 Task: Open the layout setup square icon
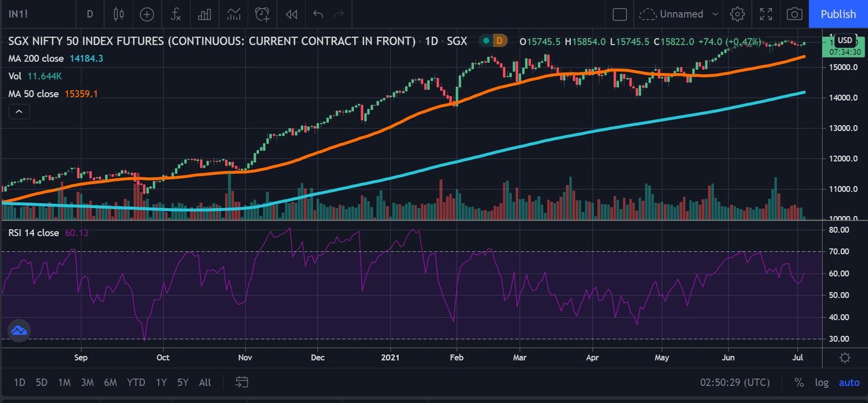click(619, 14)
